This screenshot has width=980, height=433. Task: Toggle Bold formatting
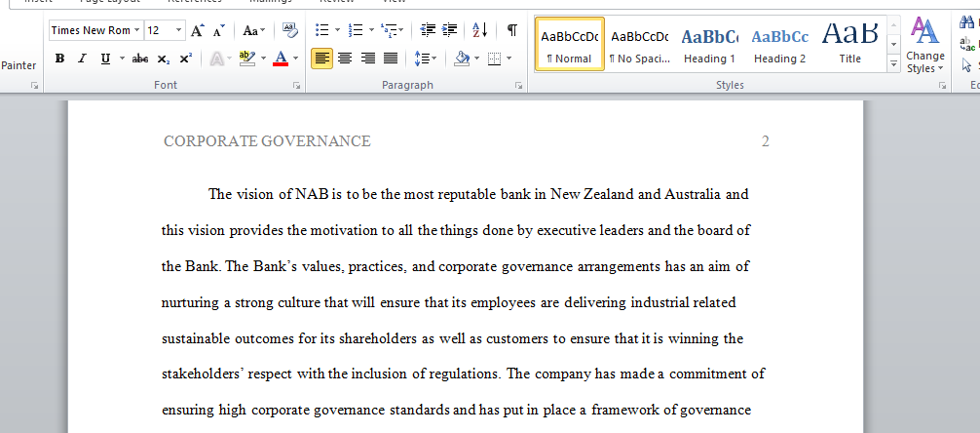click(x=60, y=59)
